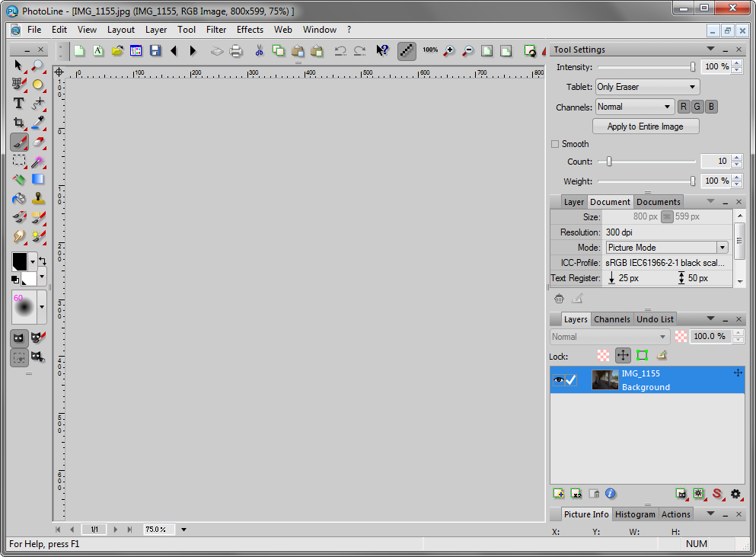The height and width of the screenshot is (557, 756).
Task: Click the Open folder toolbar icon
Action: pos(117,51)
